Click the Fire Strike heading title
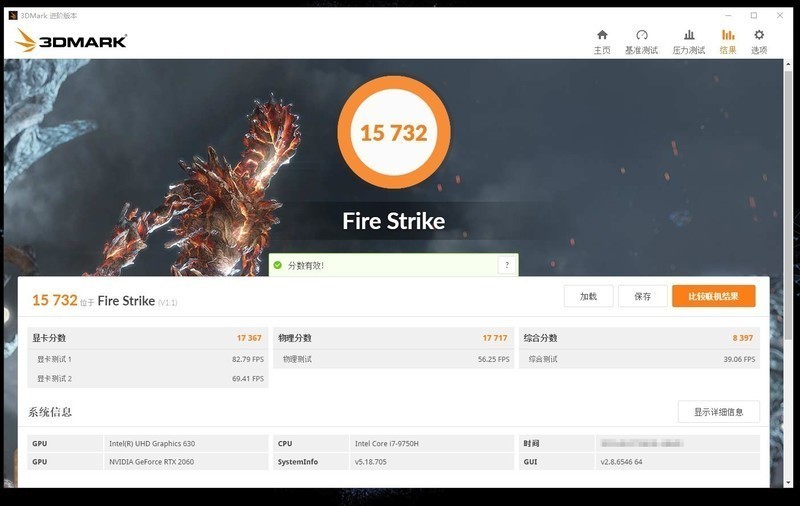This screenshot has height=506, width=800. 393,221
